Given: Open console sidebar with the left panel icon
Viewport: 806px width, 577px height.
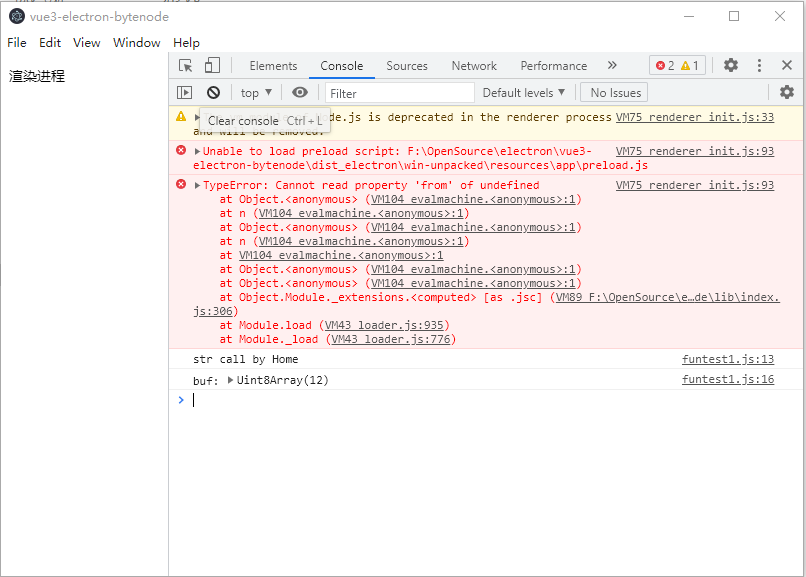Looking at the screenshot, I should (184, 92).
